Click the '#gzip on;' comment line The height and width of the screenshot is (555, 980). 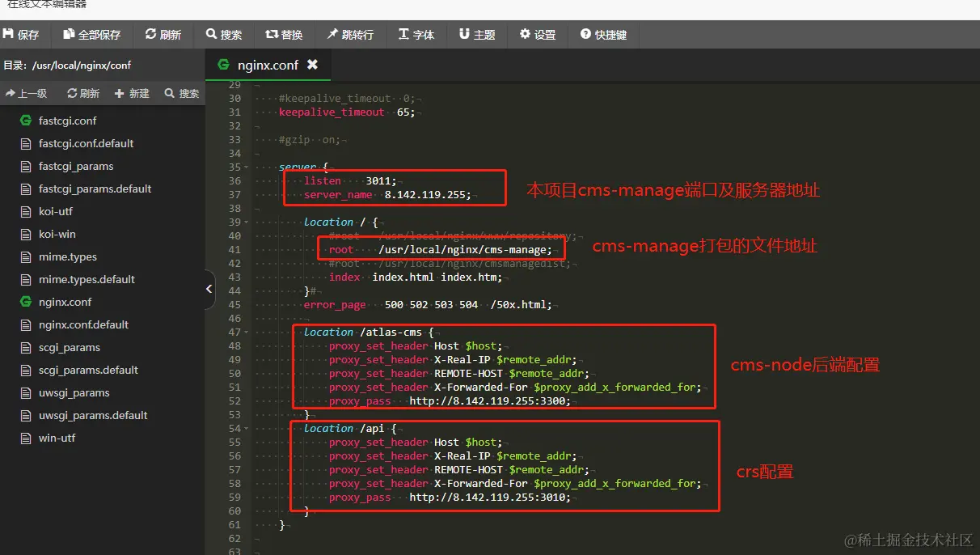click(x=310, y=139)
